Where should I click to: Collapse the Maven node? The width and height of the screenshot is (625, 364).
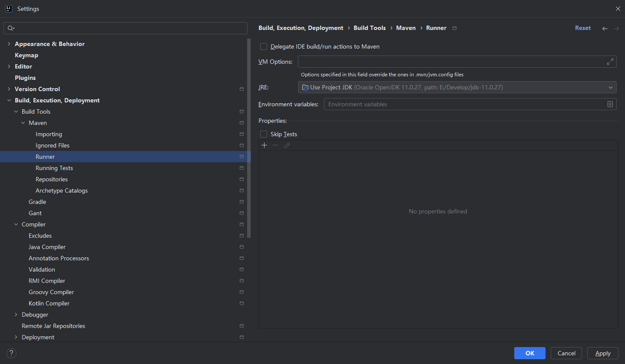coord(23,123)
